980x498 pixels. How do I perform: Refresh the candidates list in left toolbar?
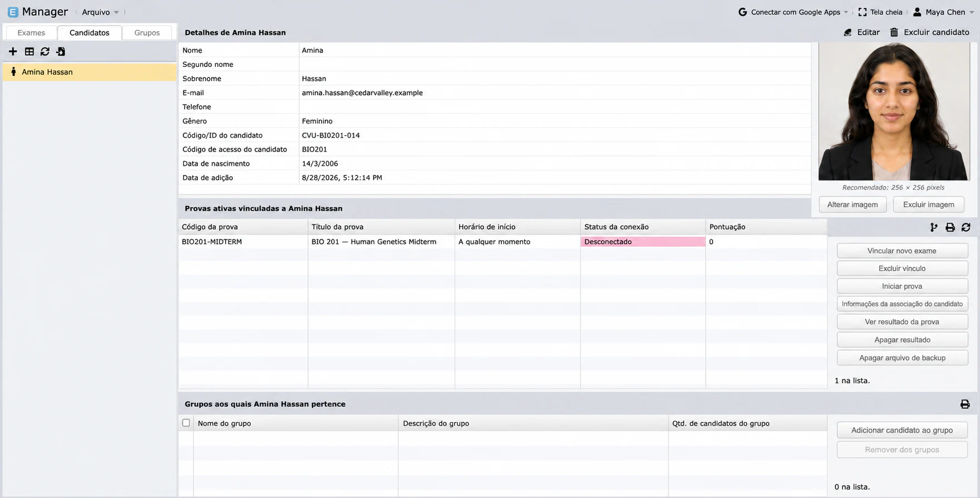click(45, 51)
